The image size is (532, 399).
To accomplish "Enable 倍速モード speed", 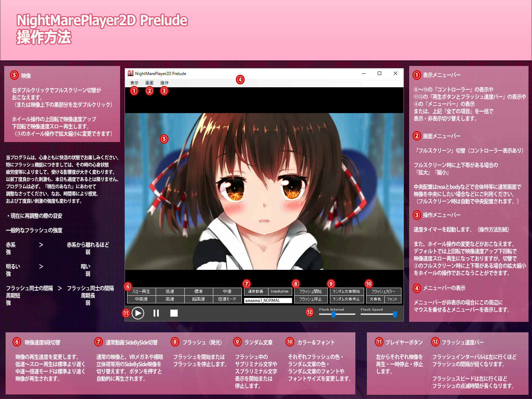I will coord(227,299).
